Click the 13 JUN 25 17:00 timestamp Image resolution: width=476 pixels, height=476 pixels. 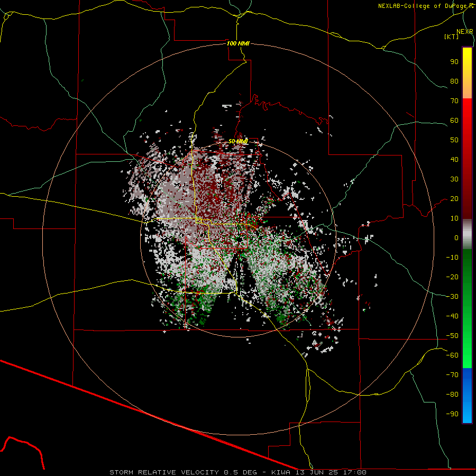tap(331, 472)
